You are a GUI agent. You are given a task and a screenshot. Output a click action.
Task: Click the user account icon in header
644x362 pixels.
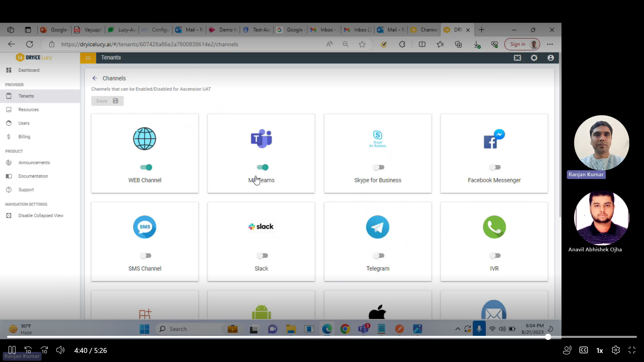tap(550, 58)
